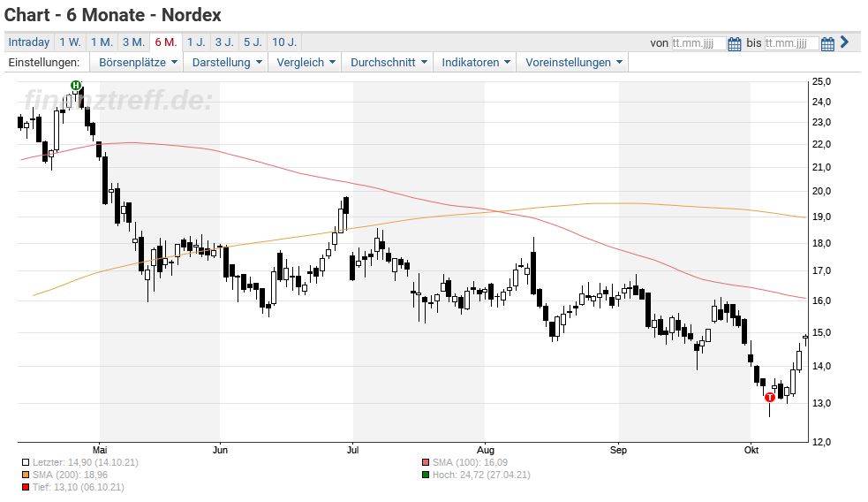Click the white Letzter legend swatch
868x502 pixels.
(26, 462)
